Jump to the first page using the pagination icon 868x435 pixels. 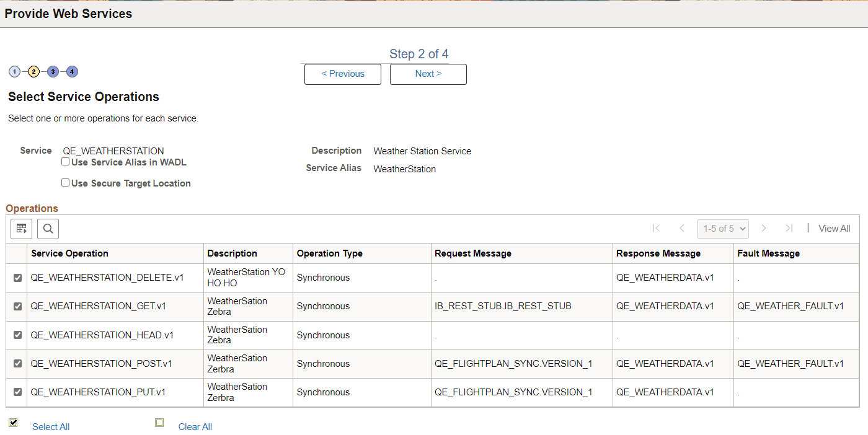(x=657, y=228)
